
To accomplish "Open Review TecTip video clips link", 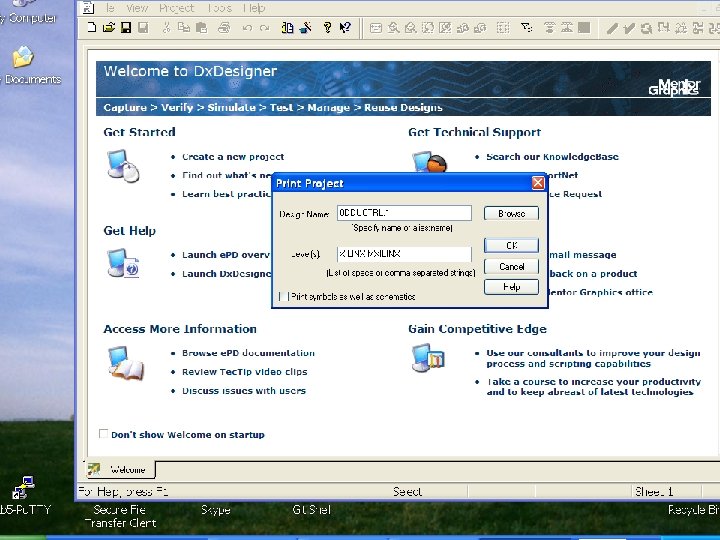I will 244,371.
